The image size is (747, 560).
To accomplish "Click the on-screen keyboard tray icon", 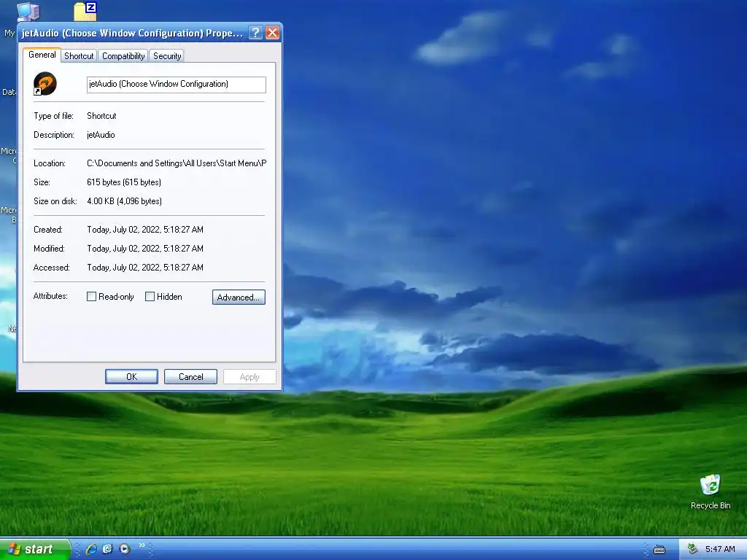I will click(659, 550).
